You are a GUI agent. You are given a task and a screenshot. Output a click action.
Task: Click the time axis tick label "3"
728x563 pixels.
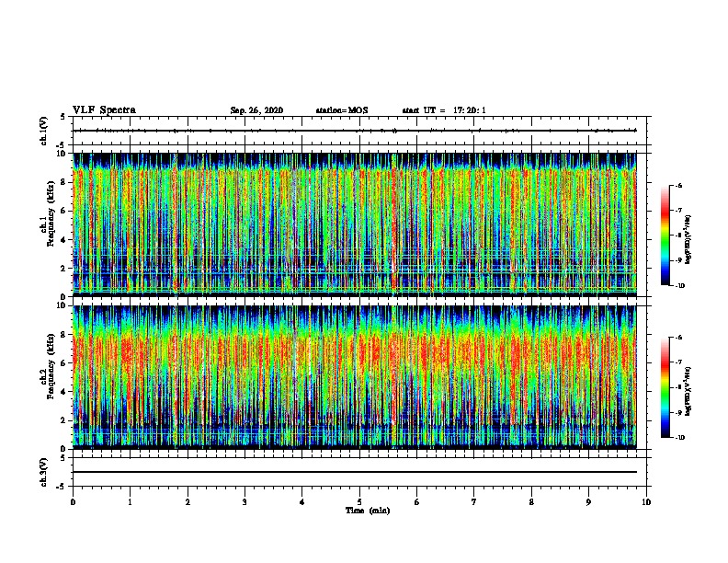(245, 502)
